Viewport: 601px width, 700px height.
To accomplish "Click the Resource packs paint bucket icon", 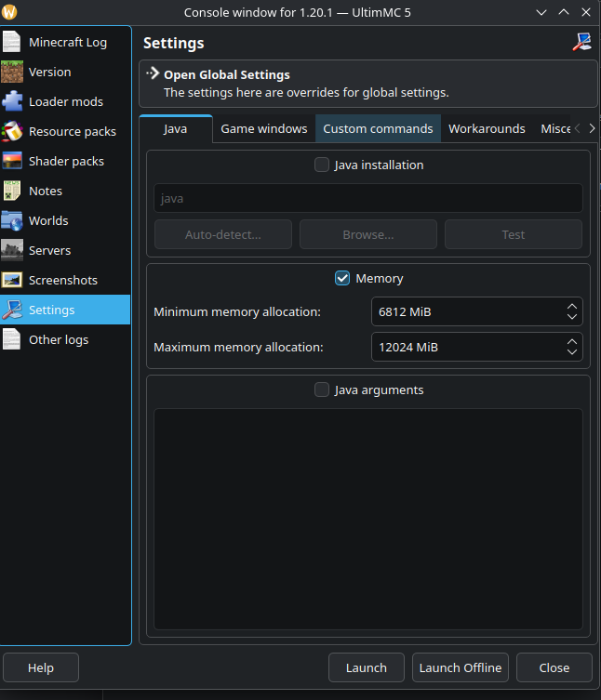I will pos(11,131).
